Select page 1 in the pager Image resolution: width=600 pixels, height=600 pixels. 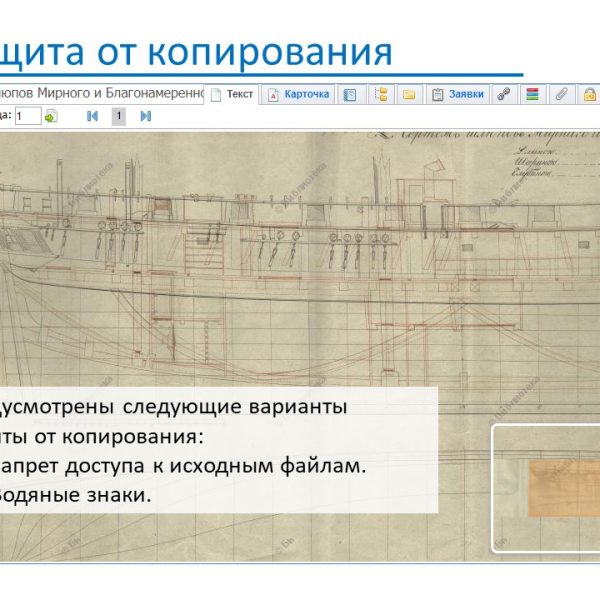(x=118, y=116)
